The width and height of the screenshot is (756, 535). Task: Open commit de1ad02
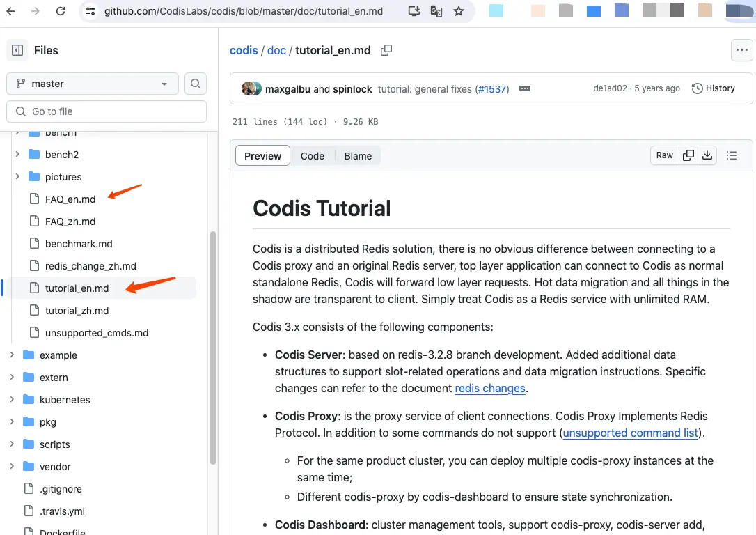pyautogui.click(x=610, y=88)
